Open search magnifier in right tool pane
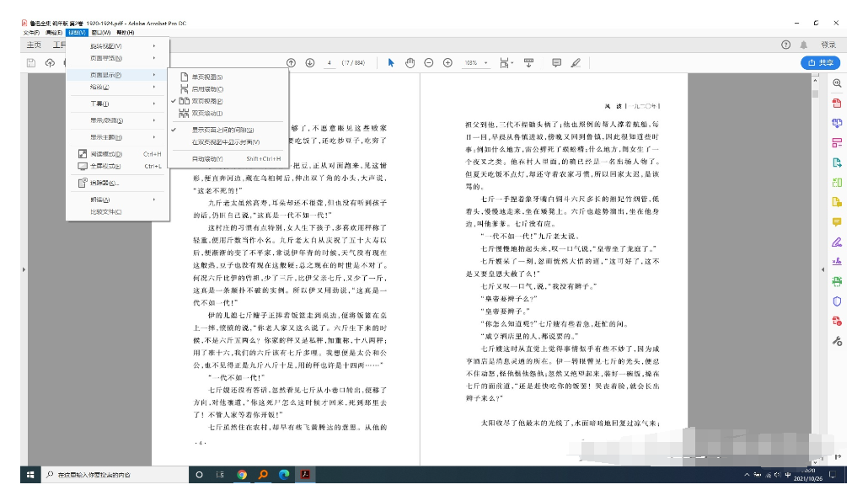 click(837, 83)
